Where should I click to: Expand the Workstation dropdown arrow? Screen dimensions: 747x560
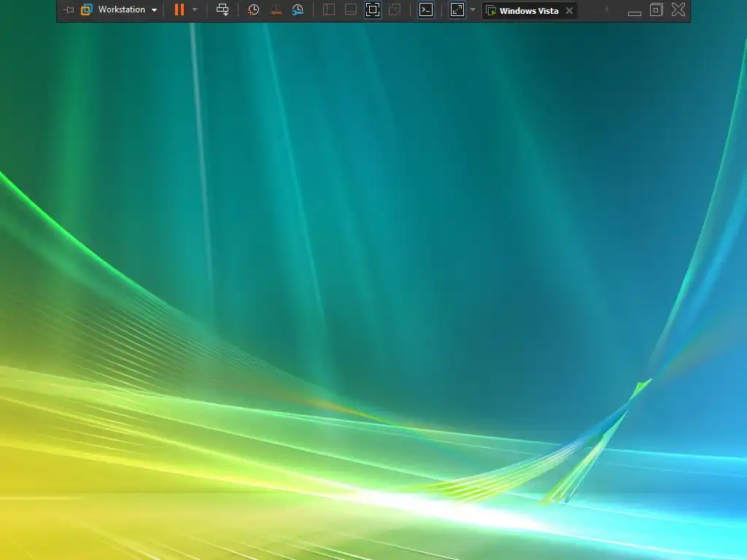tap(155, 10)
